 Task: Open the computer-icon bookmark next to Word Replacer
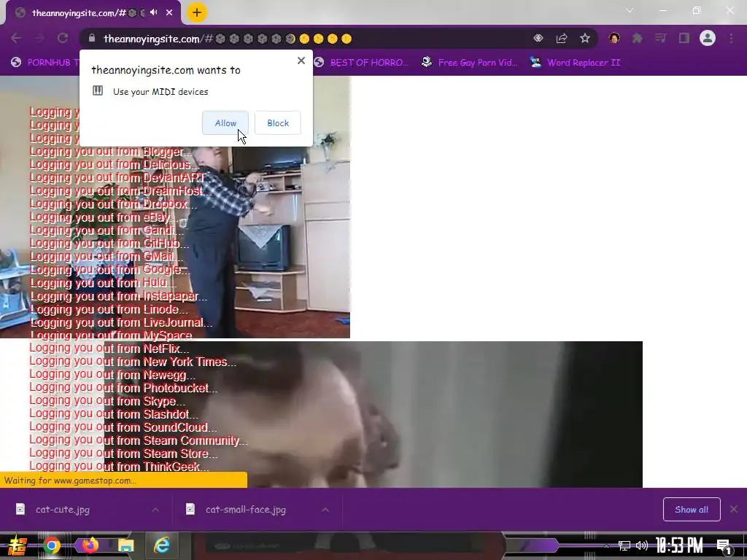click(x=470, y=63)
